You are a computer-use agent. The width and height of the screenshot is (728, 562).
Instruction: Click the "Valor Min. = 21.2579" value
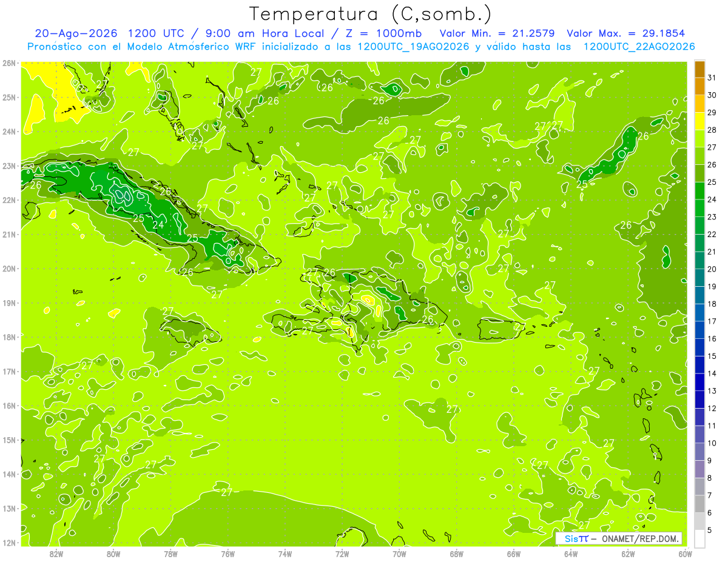tap(499, 33)
